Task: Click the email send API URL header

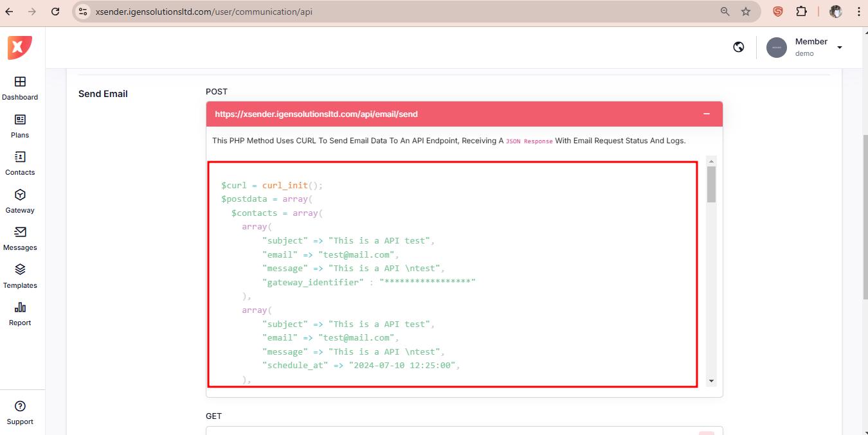Action: click(316, 114)
